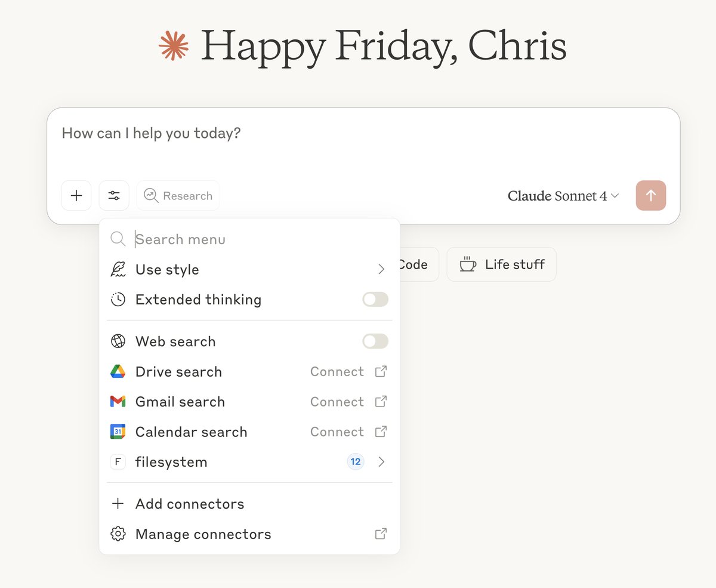Click the Life stuff suggestion chip

tap(501, 264)
